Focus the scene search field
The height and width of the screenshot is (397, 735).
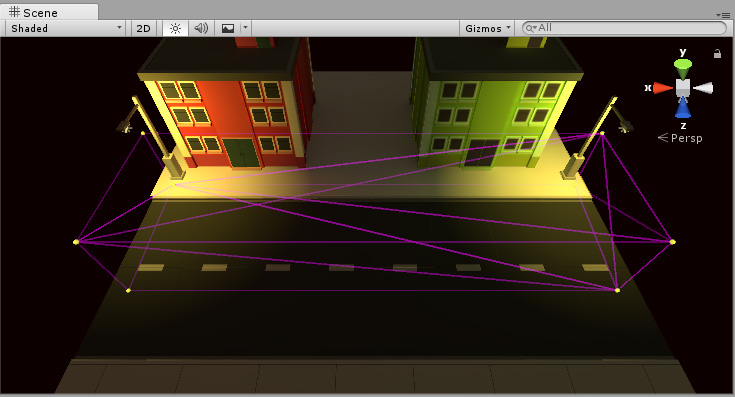tap(624, 28)
